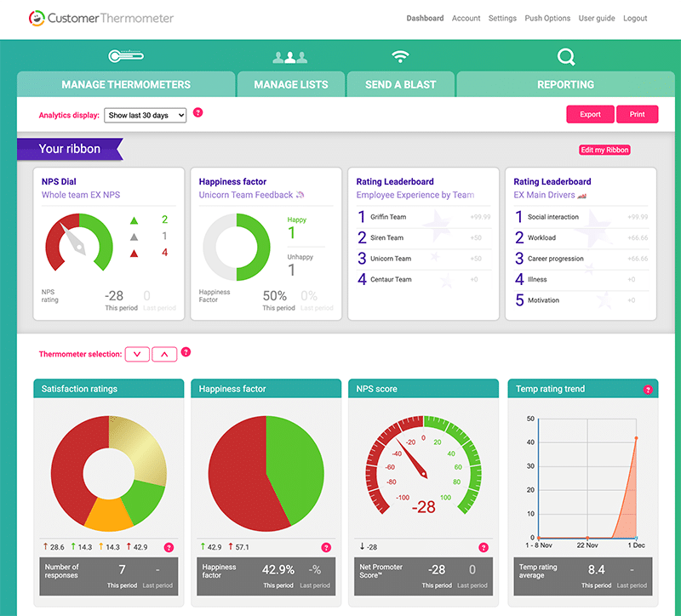Viewport: 681px width, 616px height.
Task: Click the thermometer icon above Manage Thermometers
Action: pos(126,57)
